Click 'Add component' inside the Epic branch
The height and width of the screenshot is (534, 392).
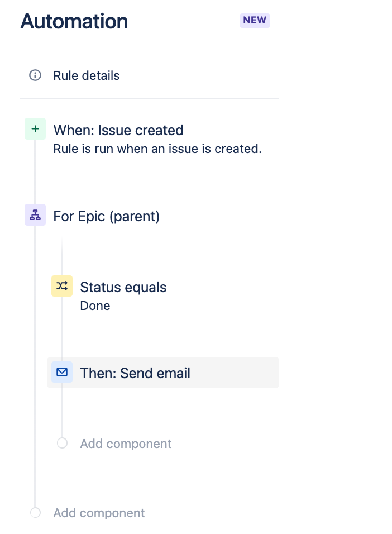(x=126, y=444)
